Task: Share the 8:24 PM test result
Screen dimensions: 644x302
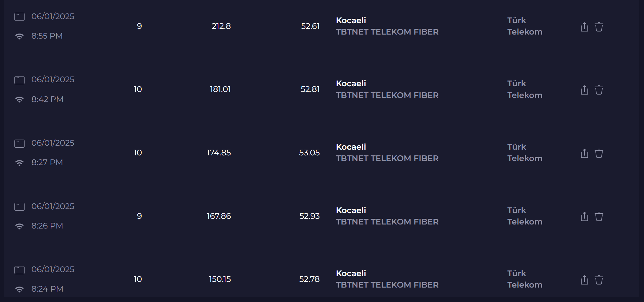Action: tap(584, 280)
